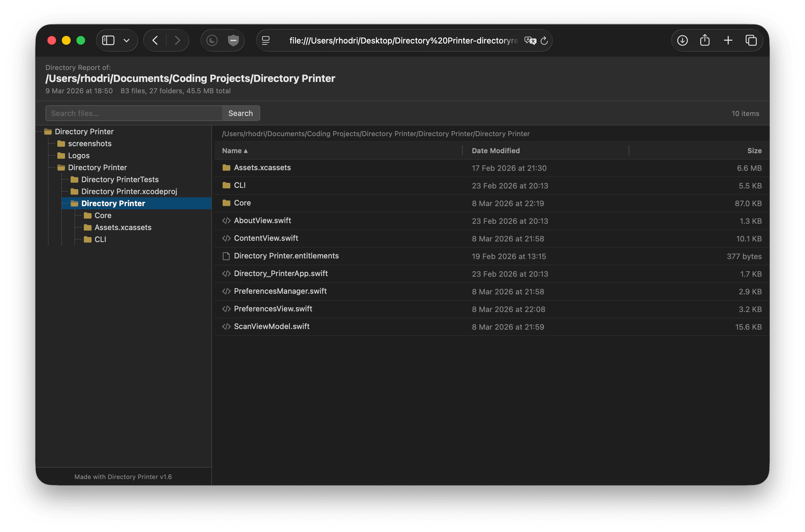
Task: Click PreferencesManager.swift file name
Action: point(280,291)
